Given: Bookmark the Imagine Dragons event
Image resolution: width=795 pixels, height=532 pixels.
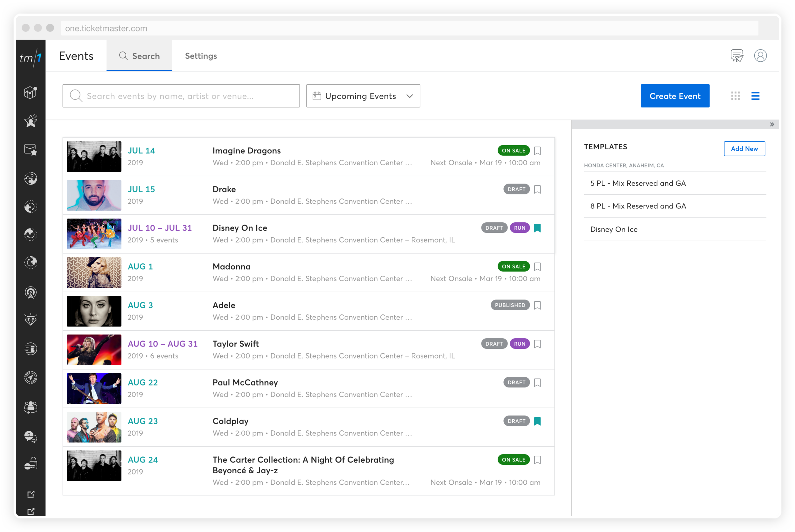Looking at the screenshot, I should point(537,151).
